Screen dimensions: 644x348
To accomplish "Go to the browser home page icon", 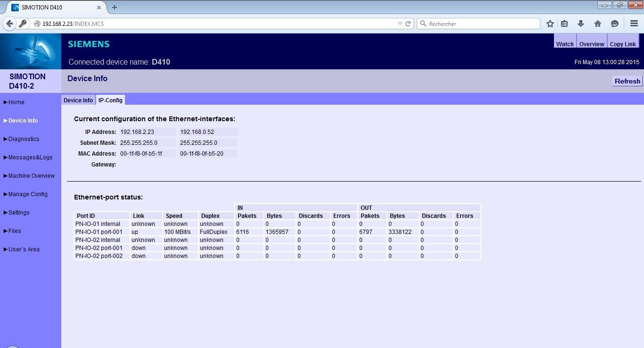I will tap(598, 24).
